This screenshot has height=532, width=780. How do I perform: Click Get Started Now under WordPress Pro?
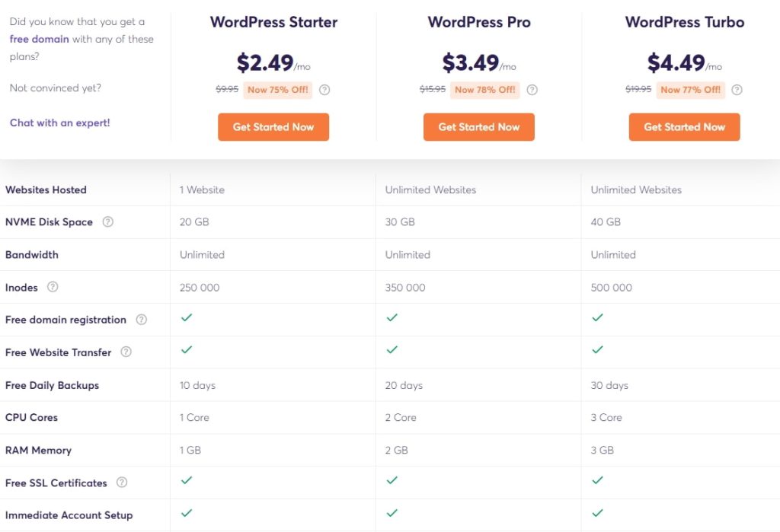[479, 127]
